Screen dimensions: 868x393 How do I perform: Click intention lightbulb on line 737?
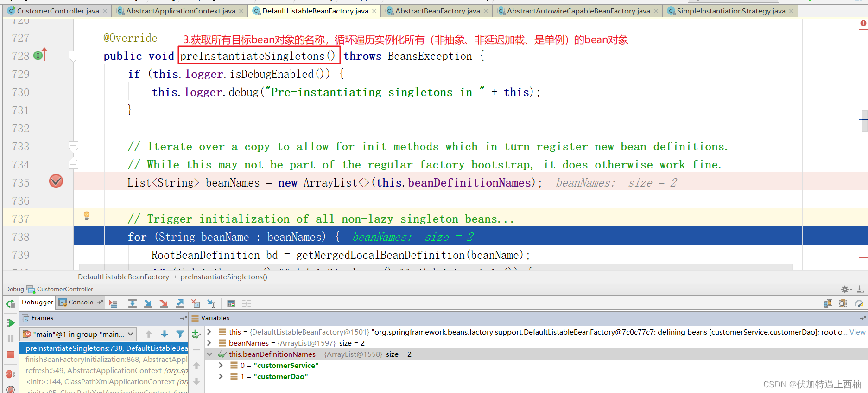tap(86, 215)
